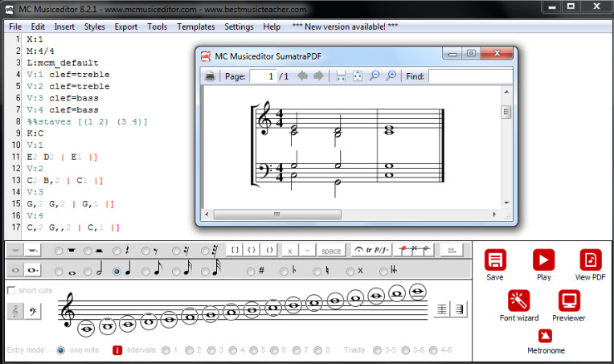This screenshot has height=364, width=614.
Task: Click the fit width icon in SumatraPDF
Action: click(x=341, y=76)
